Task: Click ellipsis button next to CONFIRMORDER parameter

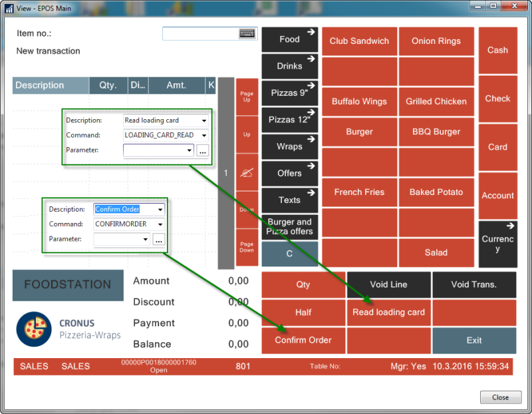Action: click(x=159, y=240)
